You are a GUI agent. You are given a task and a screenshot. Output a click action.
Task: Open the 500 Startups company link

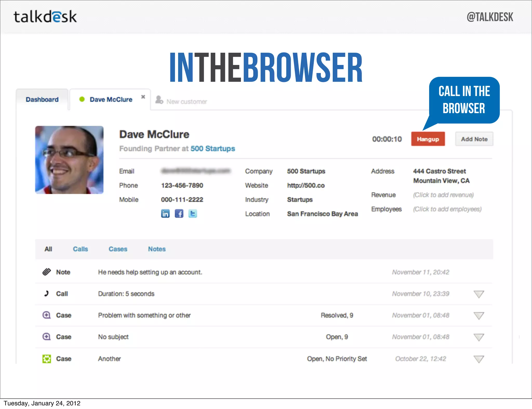(x=213, y=148)
